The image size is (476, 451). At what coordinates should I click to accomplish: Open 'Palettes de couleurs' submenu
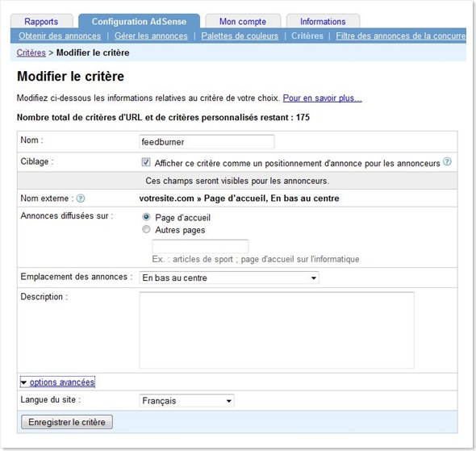click(x=240, y=35)
